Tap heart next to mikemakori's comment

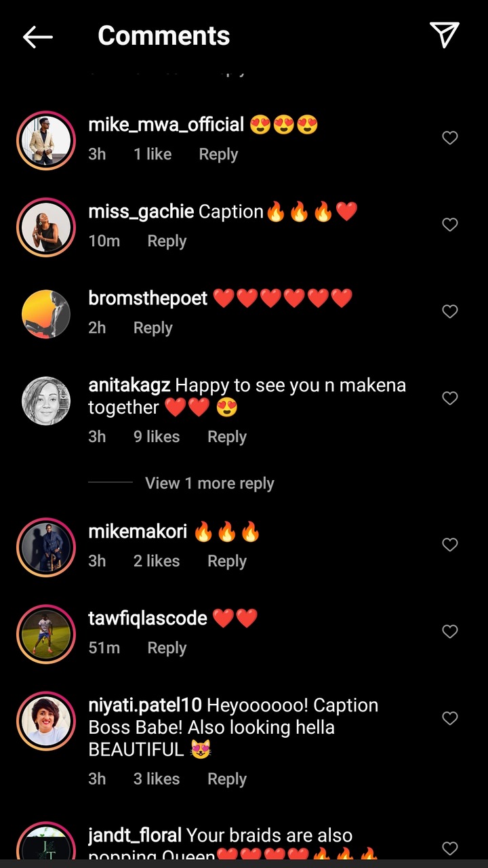(x=450, y=545)
